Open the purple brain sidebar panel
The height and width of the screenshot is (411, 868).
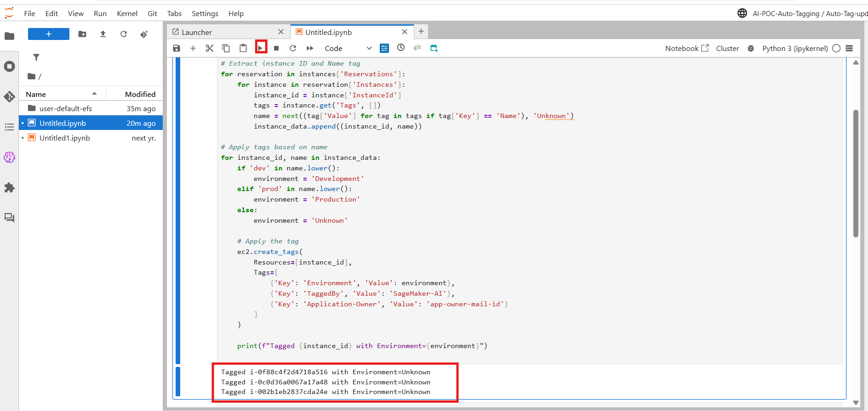(9, 158)
